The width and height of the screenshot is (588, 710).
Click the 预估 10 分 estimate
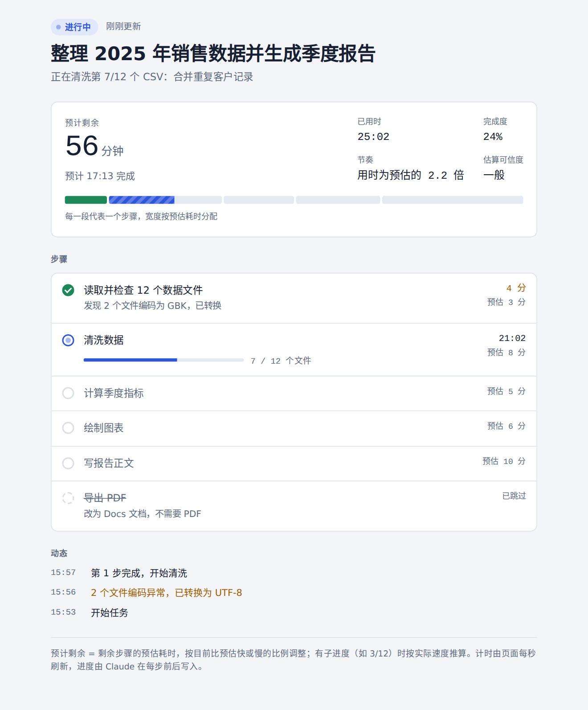point(504,461)
